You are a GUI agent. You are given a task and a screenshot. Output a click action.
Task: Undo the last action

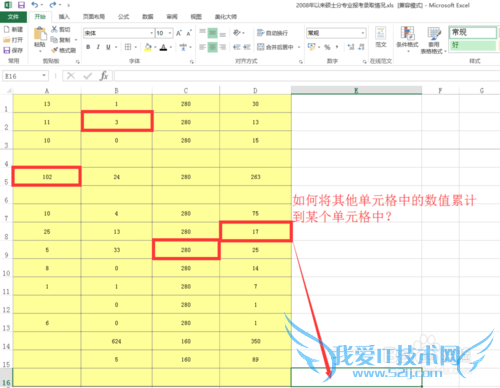[x=35, y=5]
